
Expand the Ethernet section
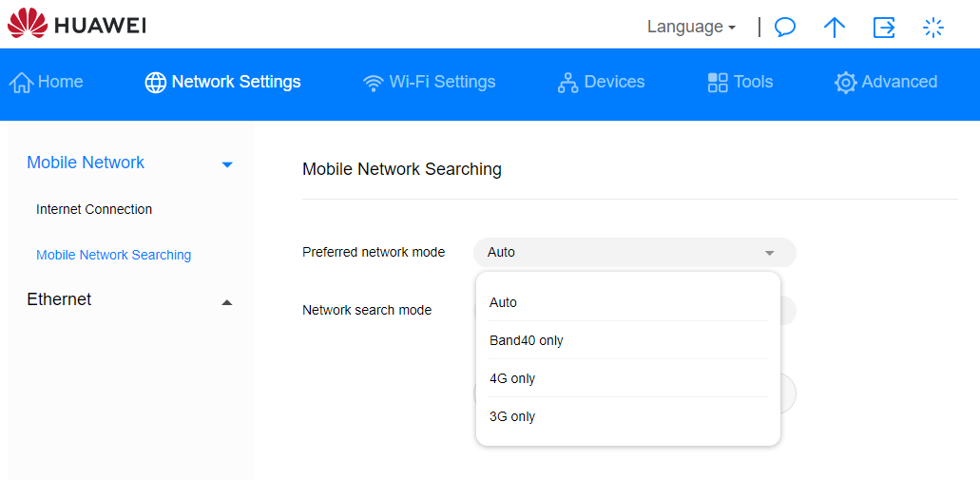pos(226,301)
